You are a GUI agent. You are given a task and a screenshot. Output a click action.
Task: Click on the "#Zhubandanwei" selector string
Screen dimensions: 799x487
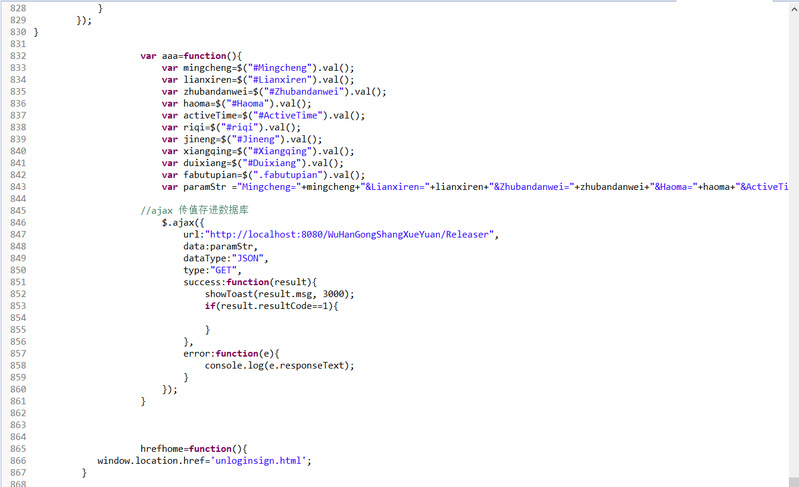pyautogui.click(x=304, y=92)
